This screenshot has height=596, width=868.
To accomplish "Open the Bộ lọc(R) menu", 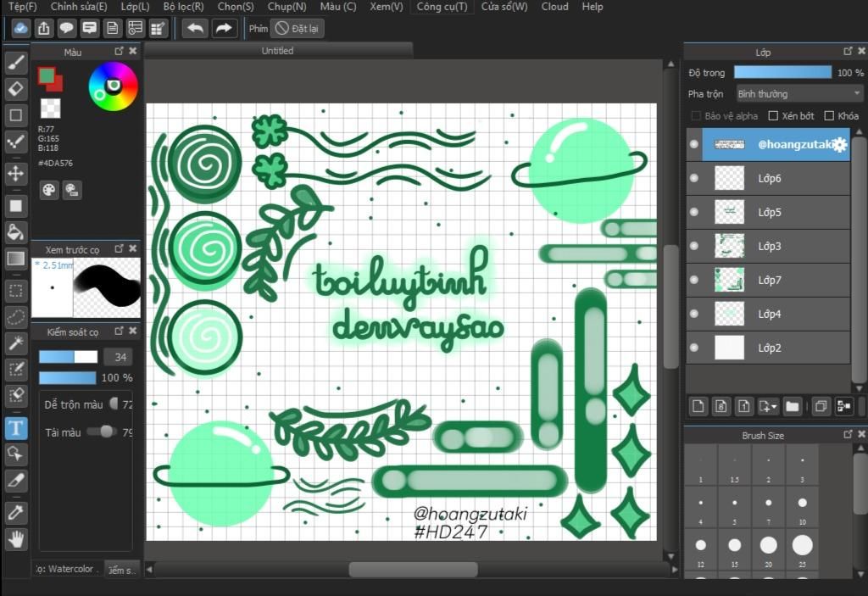I will (x=183, y=7).
